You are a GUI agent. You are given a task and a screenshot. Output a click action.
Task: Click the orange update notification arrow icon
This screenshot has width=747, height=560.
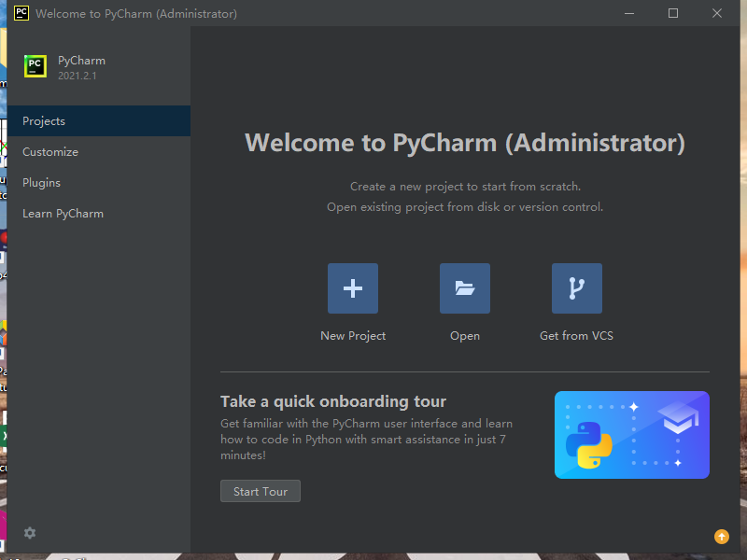pos(721,537)
